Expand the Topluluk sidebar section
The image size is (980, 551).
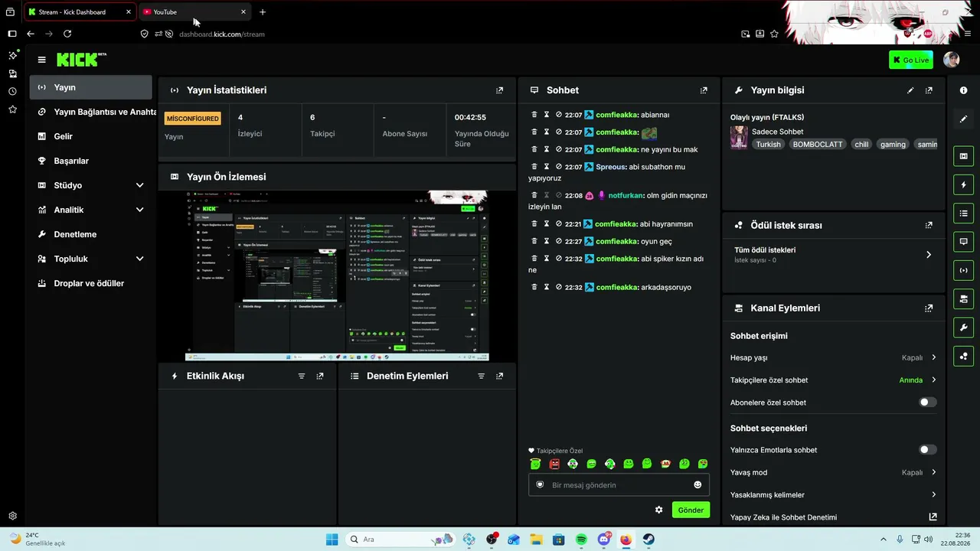tap(139, 259)
